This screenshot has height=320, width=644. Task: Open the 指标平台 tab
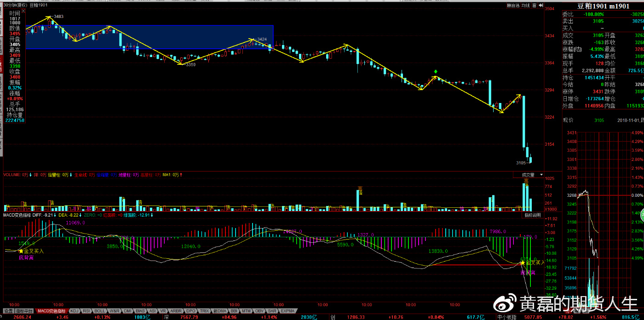coord(25,311)
